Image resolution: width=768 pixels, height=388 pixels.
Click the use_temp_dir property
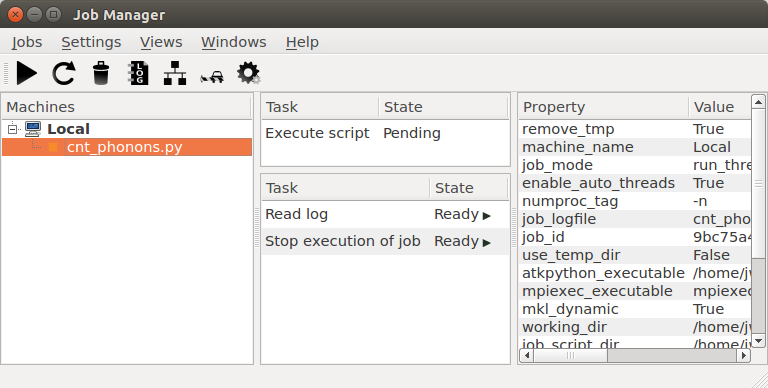(x=571, y=255)
